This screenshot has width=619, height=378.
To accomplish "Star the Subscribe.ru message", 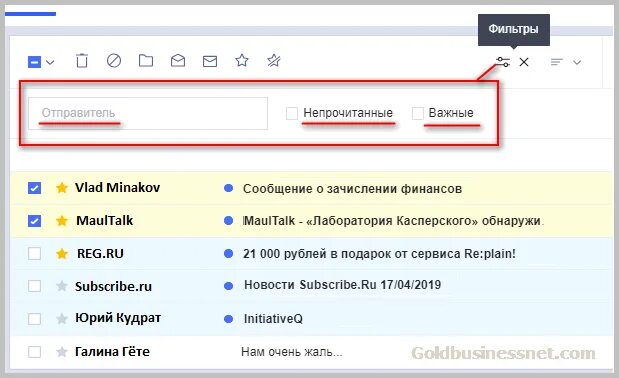I will 62,285.
